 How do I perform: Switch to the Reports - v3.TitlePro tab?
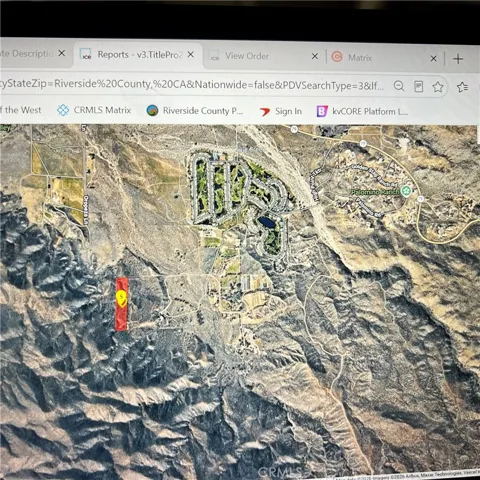pos(137,55)
